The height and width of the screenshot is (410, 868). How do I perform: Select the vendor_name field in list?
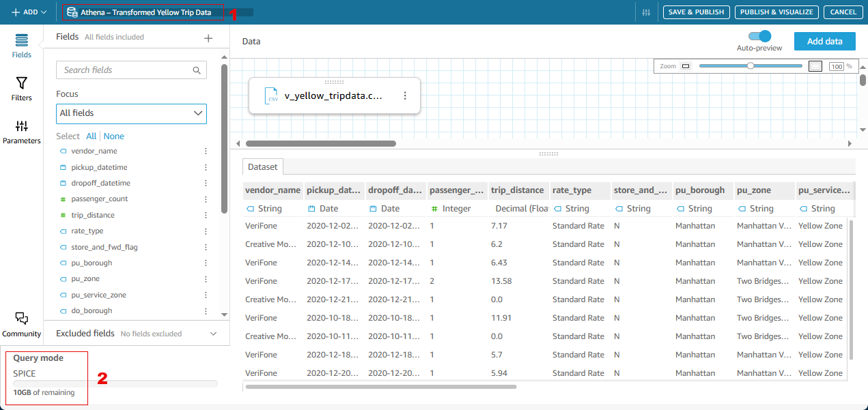94,151
